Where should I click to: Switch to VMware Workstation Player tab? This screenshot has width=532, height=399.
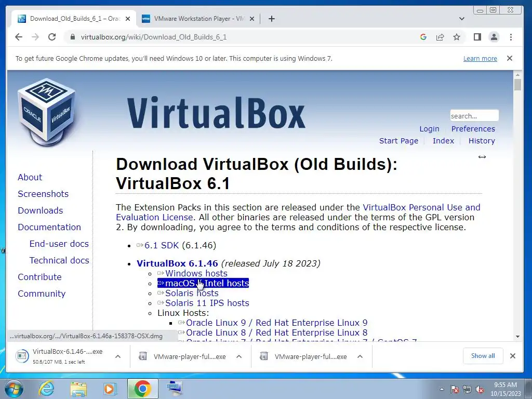[x=198, y=19]
